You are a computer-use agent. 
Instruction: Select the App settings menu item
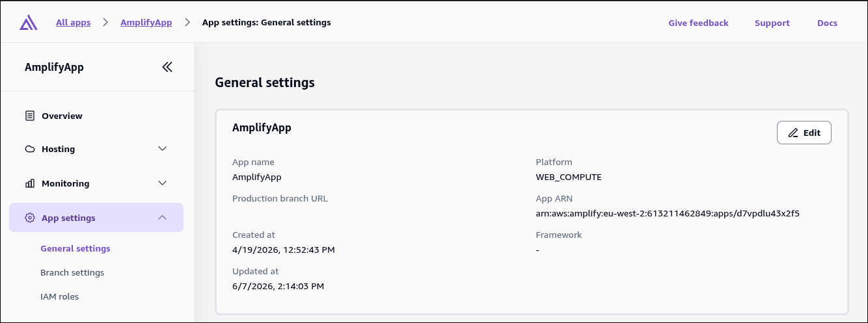click(96, 218)
